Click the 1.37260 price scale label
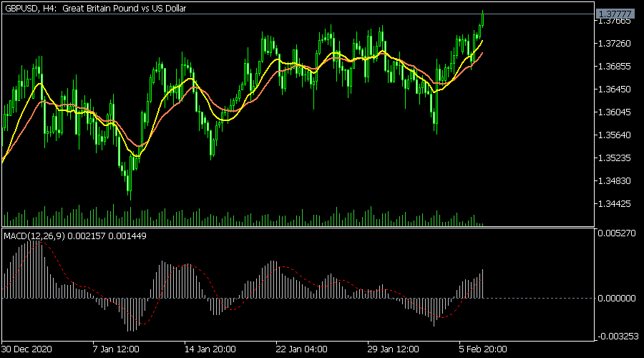Screen dimensions: 644x358 (x=615, y=44)
